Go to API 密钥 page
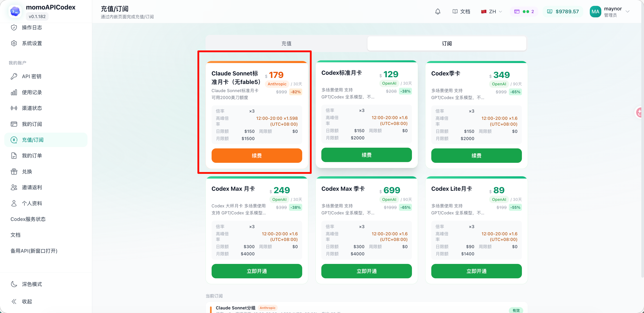The height and width of the screenshot is (313, 644). tap(46, 76)
